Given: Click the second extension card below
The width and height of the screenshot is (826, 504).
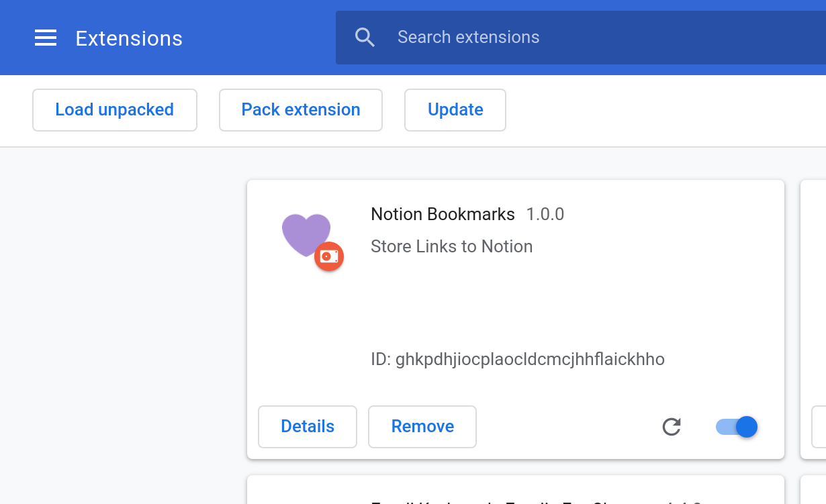Looking at the screenshot, I should (x=515, y=491).
